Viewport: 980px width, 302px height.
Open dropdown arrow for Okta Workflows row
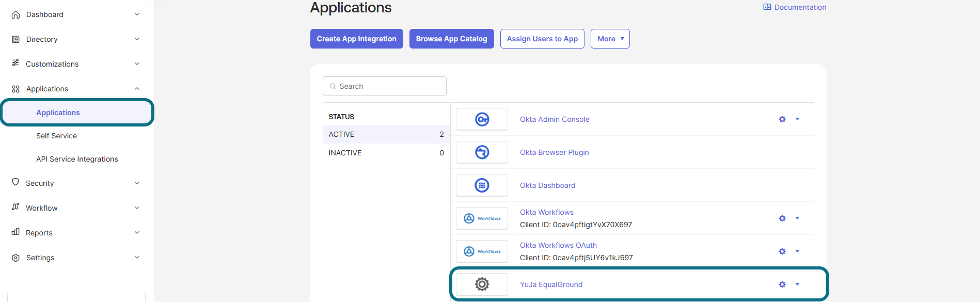coord(797,218)
